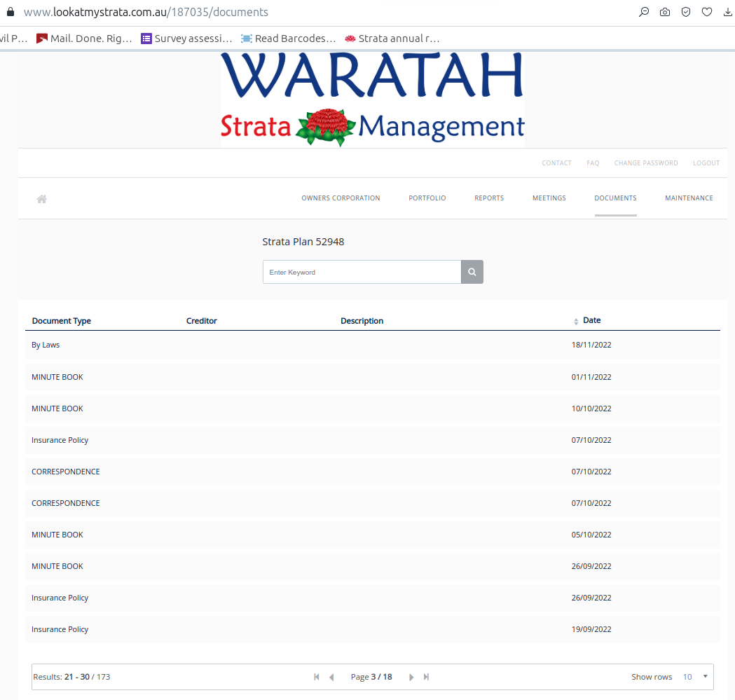Viewport: 735px width, 700px height.
Task: Open the Insurance Policy dated 07/10/2022
Action: point(372,440)
